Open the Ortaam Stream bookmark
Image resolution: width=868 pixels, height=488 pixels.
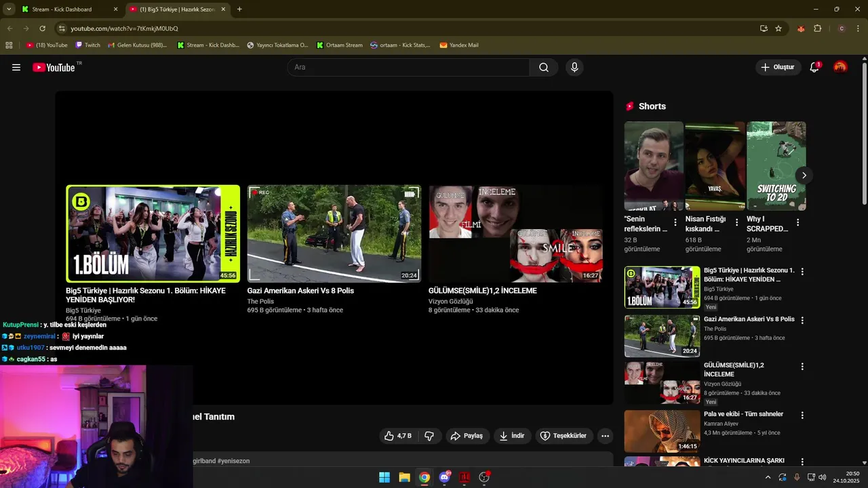point(339,45)
